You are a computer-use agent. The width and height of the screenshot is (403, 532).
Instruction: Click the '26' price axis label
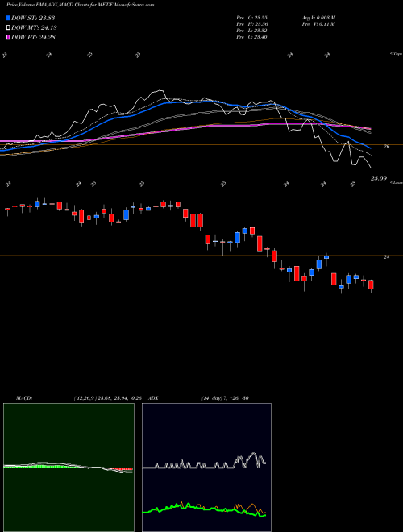tap(386, 147)
